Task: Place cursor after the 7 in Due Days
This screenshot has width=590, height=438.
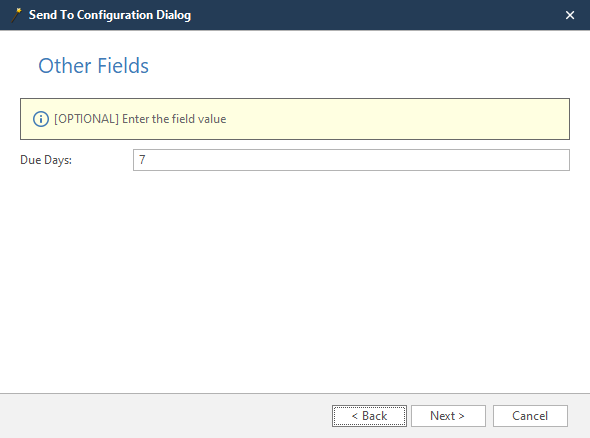Action: pos(146,160)
